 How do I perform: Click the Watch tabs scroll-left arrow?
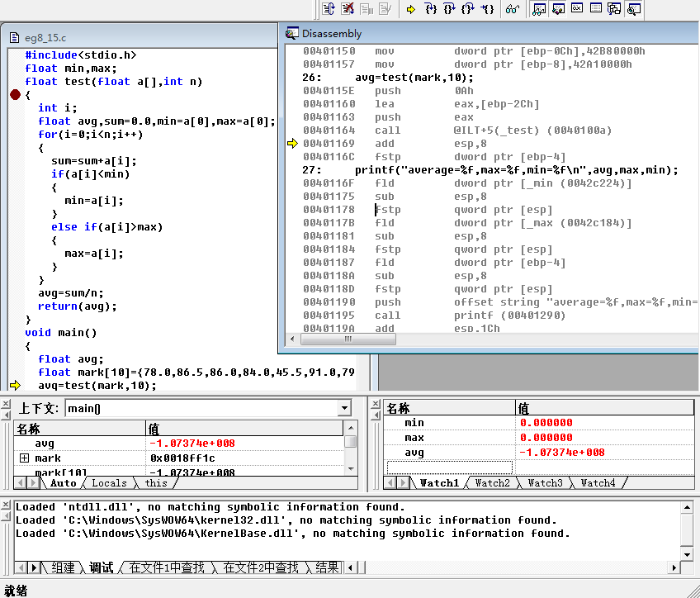tap(390, 482)
